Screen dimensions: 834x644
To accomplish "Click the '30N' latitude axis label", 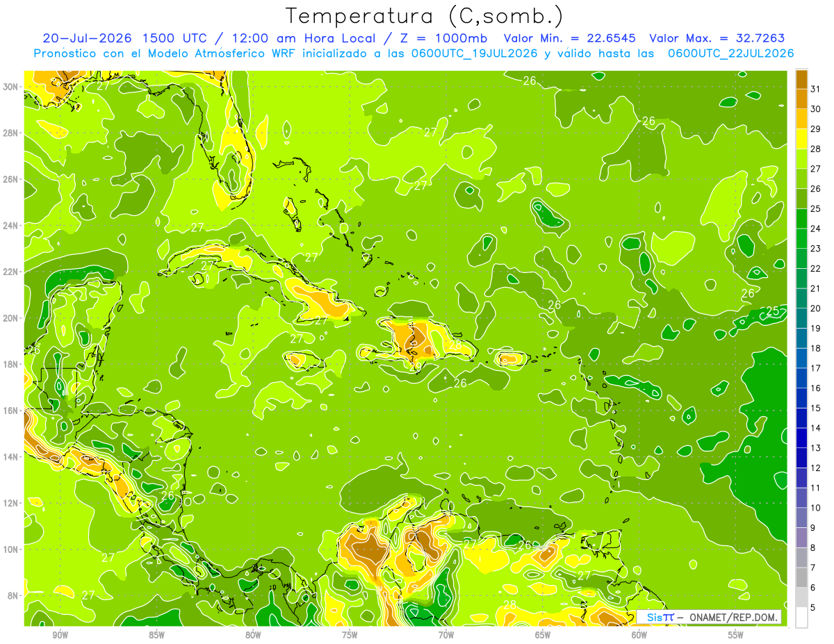I will pyautogui.click(x=12, y=87).
